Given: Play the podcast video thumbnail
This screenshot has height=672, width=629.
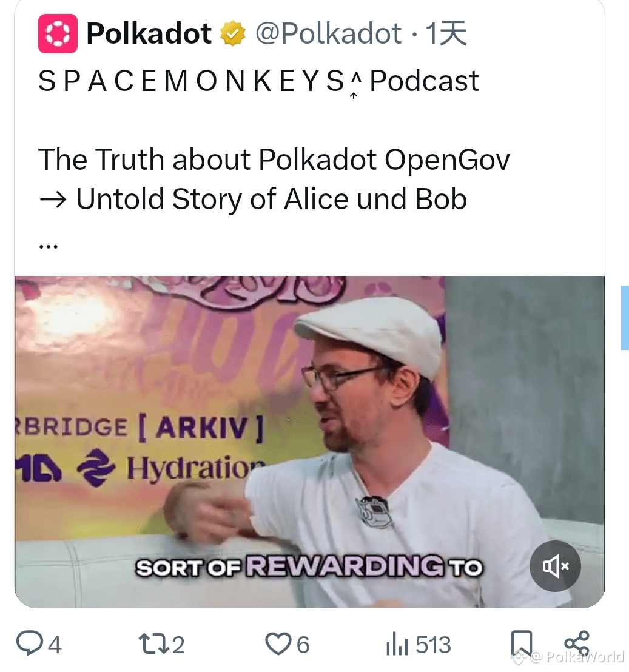Looking at the screenshot, I should point(309,442).
